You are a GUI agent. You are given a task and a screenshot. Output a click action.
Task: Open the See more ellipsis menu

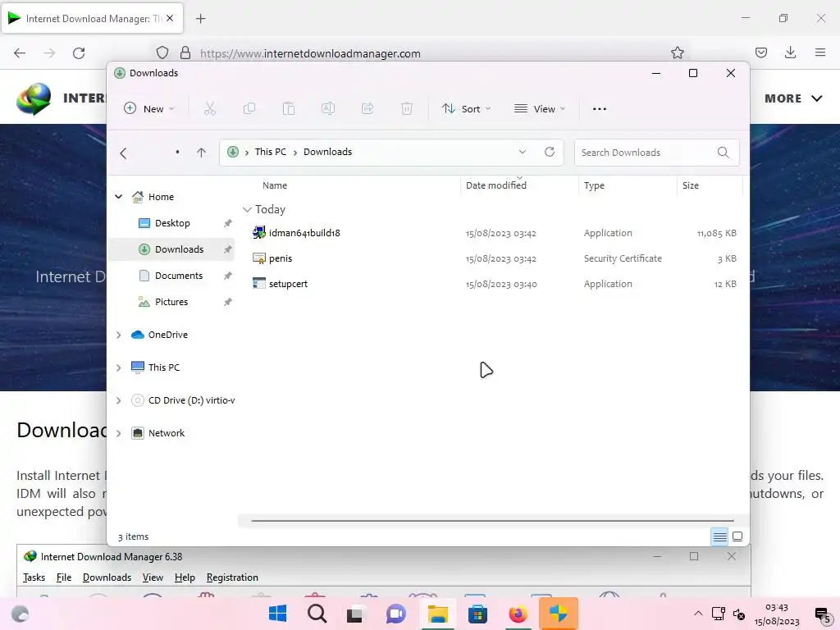pyautogui.click(x=600, y=109)
